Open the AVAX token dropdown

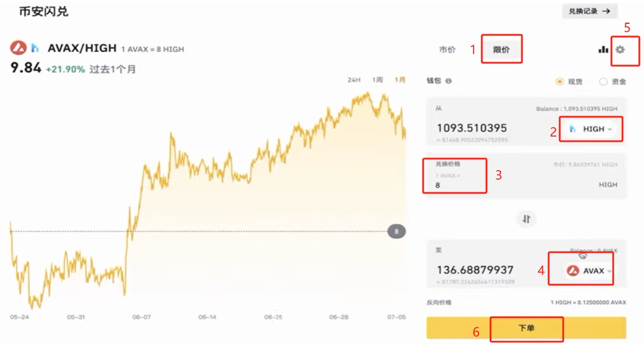click(x=590, y=271)
